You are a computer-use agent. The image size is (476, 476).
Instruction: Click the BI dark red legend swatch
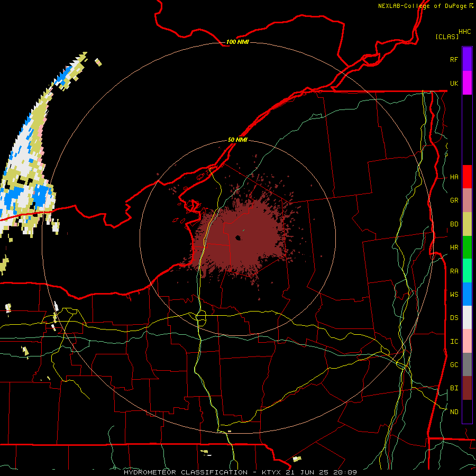[x=467, y=388]
